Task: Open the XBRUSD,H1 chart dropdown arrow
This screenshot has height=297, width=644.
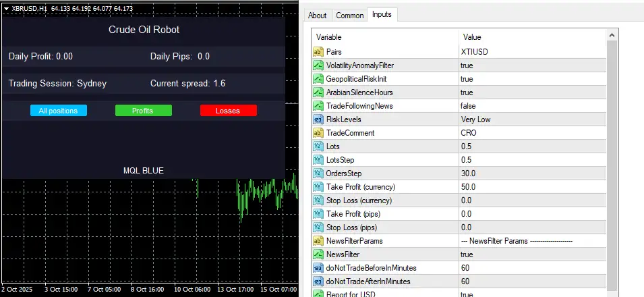Action: coord(6,8)
